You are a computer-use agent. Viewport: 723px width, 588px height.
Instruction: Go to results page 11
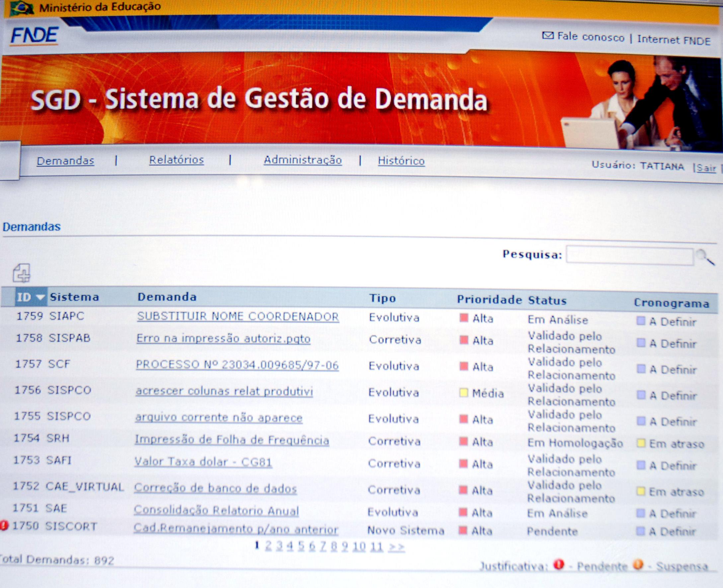click(376, 546)
